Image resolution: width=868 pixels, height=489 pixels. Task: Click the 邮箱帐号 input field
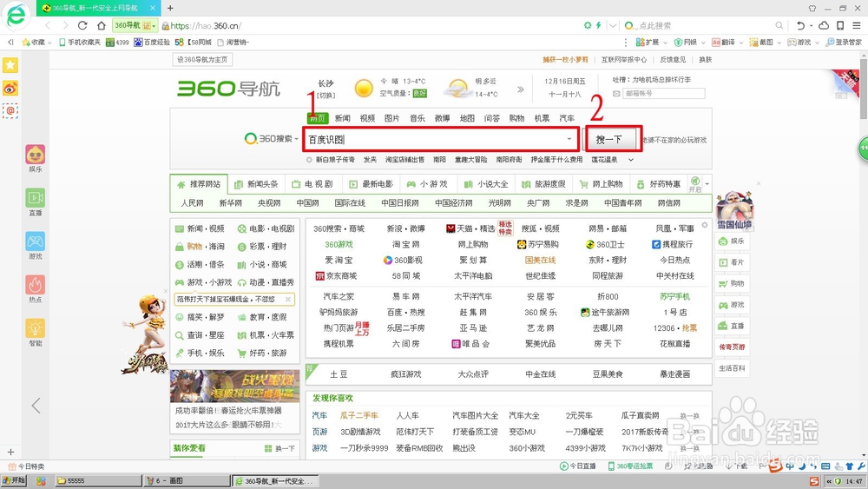click(664, 94)
